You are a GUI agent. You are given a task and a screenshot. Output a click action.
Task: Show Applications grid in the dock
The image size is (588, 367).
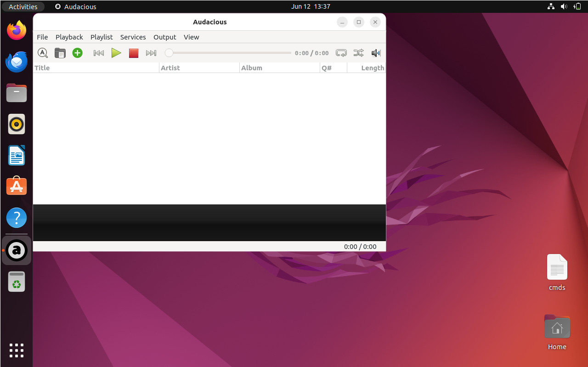(x=17, y=350)
